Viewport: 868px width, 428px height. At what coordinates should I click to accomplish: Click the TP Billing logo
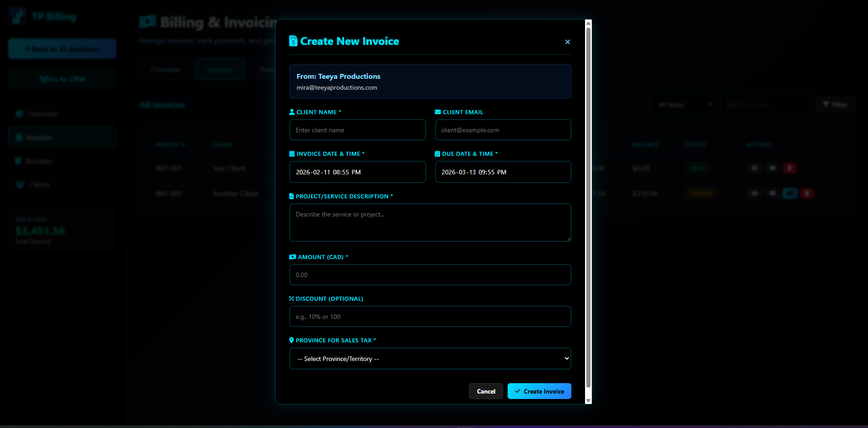pyautogui.click(x=42, y=15)
